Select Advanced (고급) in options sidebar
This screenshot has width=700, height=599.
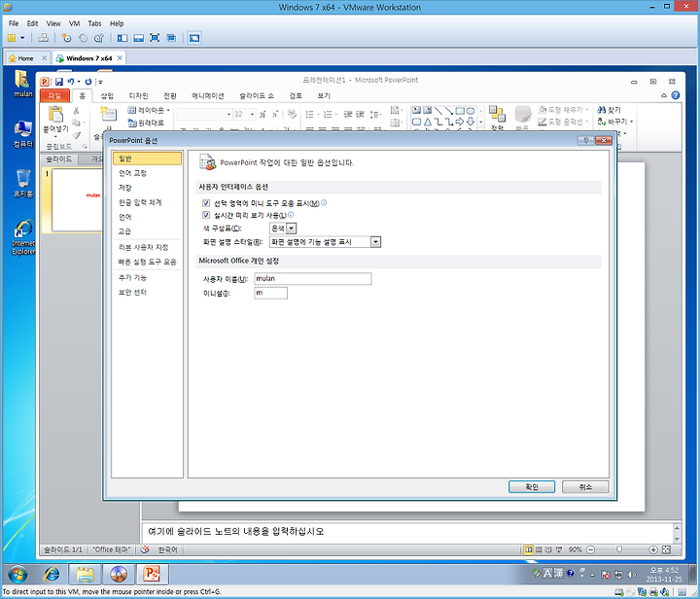coord(124,231)
